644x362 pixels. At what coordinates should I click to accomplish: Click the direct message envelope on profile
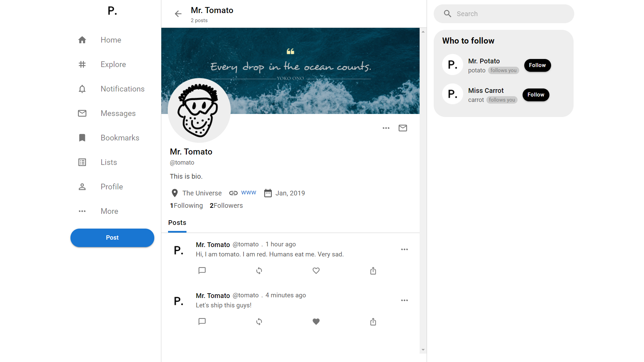[402, 128]
